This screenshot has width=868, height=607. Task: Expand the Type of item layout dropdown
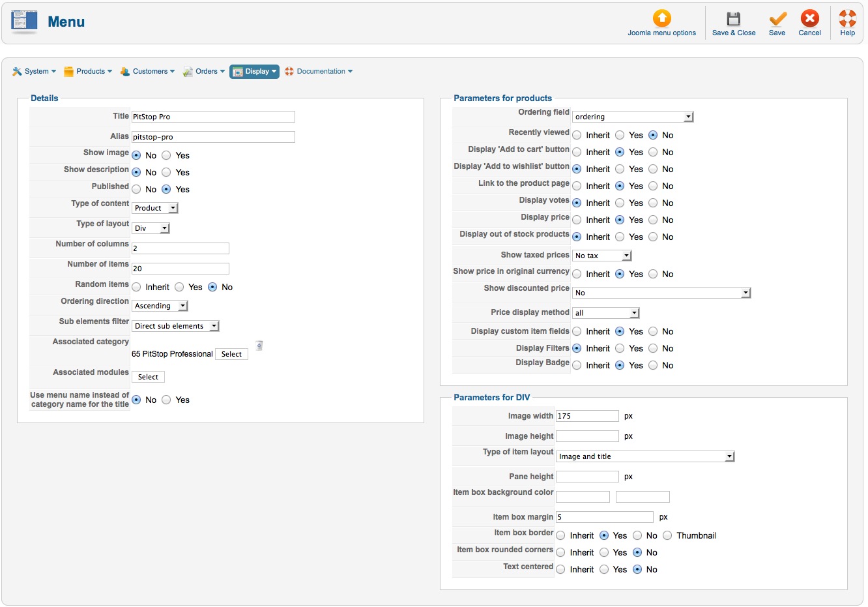tap(645, 456)
